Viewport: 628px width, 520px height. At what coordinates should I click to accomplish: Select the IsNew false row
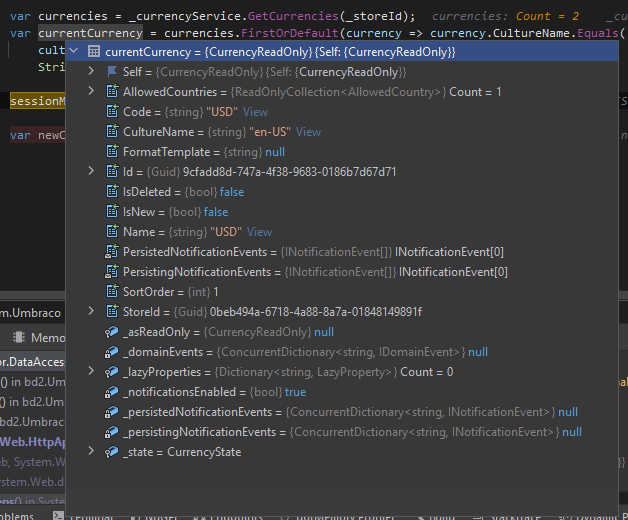pyautogui.click(x=342, y=212)
